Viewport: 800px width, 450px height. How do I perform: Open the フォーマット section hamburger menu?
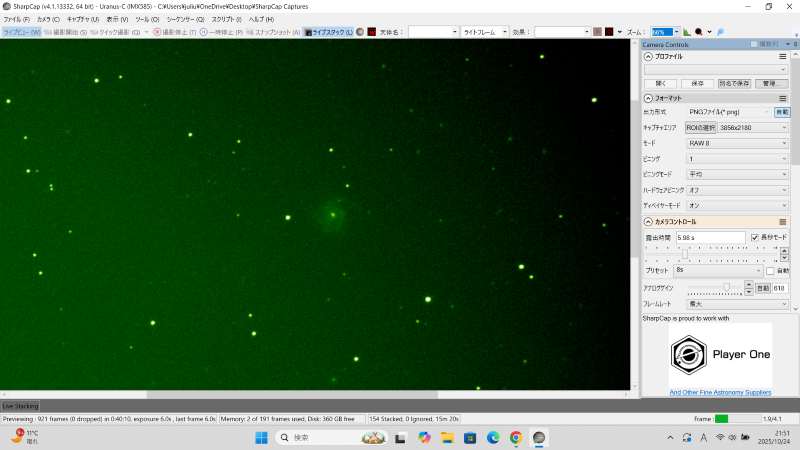click(x=783, y=98)
